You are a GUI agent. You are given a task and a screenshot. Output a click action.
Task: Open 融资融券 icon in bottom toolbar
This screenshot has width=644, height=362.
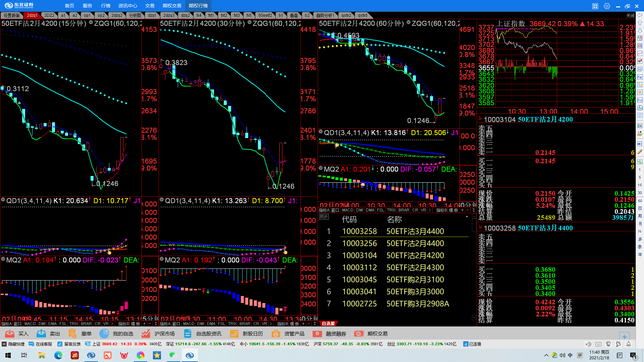click(317, 334)
